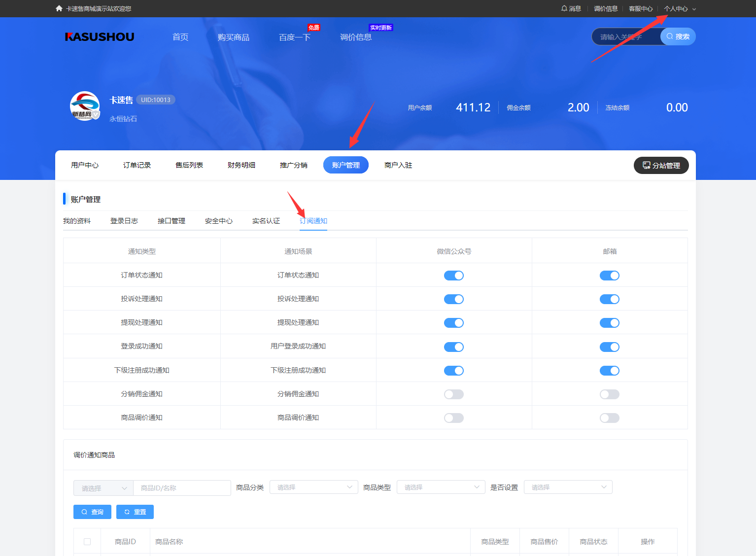Image resolution: width=756 pixels, height=556 pixels.
Task: Go to 首页 nav item
Action: click(180, 37)
